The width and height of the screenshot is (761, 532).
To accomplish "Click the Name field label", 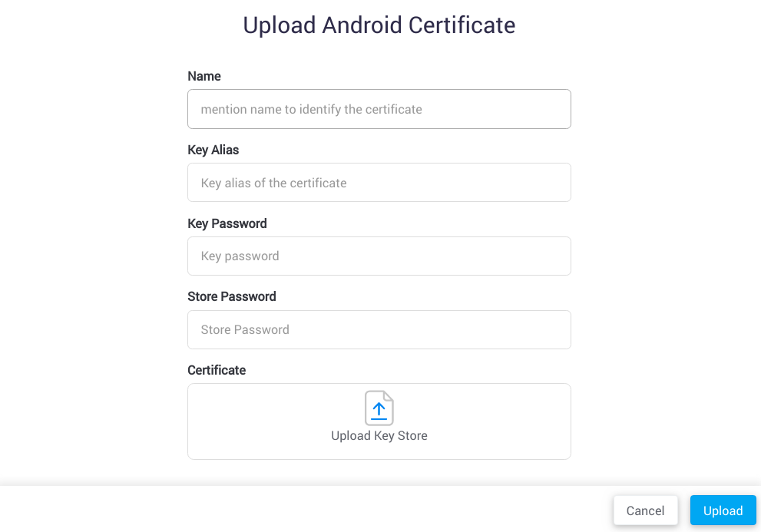I will 203,76.
